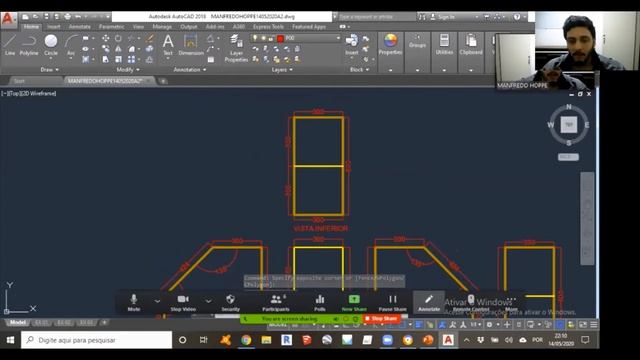Toggle Mute in Zoom toolbar
Viewport: 640px width, 360px height.
133,302
